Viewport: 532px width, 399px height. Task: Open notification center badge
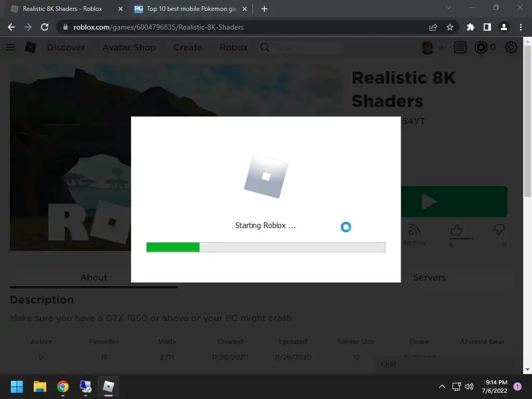point(517,387)
